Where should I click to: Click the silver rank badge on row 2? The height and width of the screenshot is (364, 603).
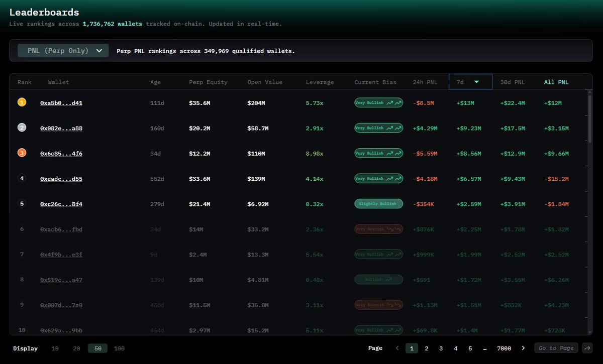[x=22, y=128]
